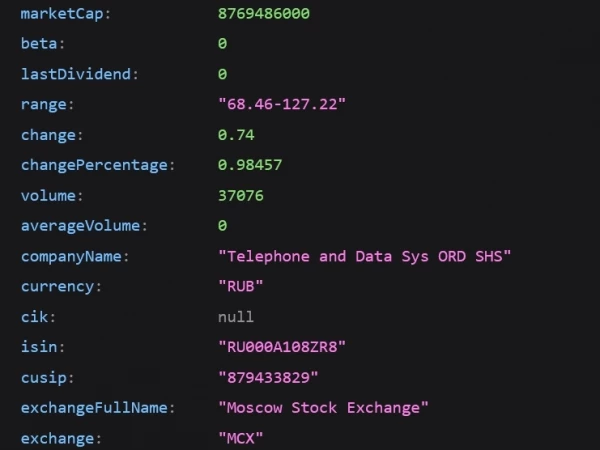600x450 pixels.
Task: Click the cusip value "879433829"
Action: 268,377
